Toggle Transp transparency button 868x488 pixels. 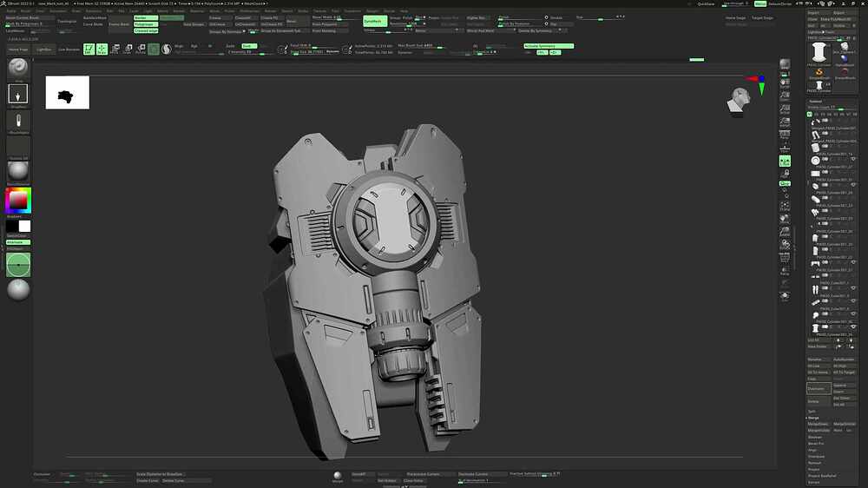pyautogui.click(x=785, y=271)
